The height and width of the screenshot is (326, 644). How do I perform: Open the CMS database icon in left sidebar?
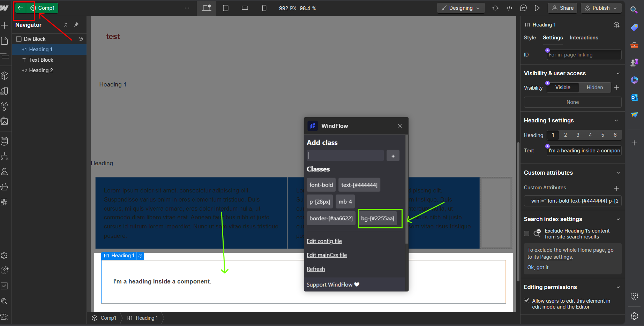click(5, 141)
